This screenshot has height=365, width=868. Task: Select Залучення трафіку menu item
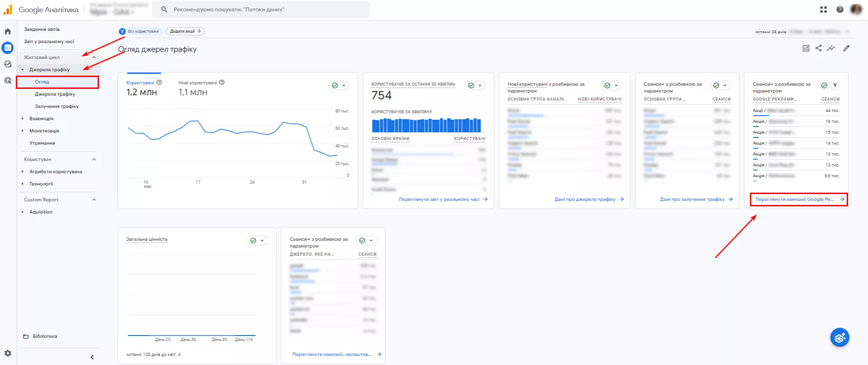click(x=57, y=106)
